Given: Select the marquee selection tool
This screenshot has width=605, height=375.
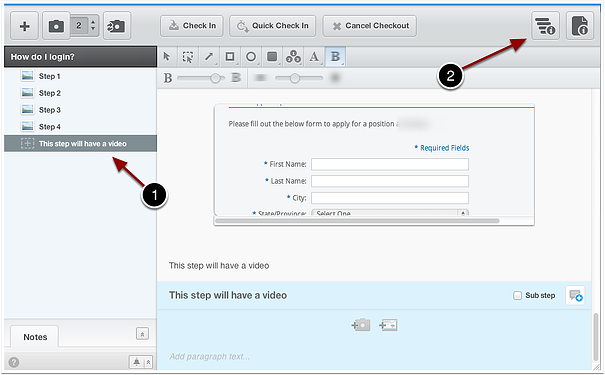Looking at the screenshot, I should coord(188,57).
